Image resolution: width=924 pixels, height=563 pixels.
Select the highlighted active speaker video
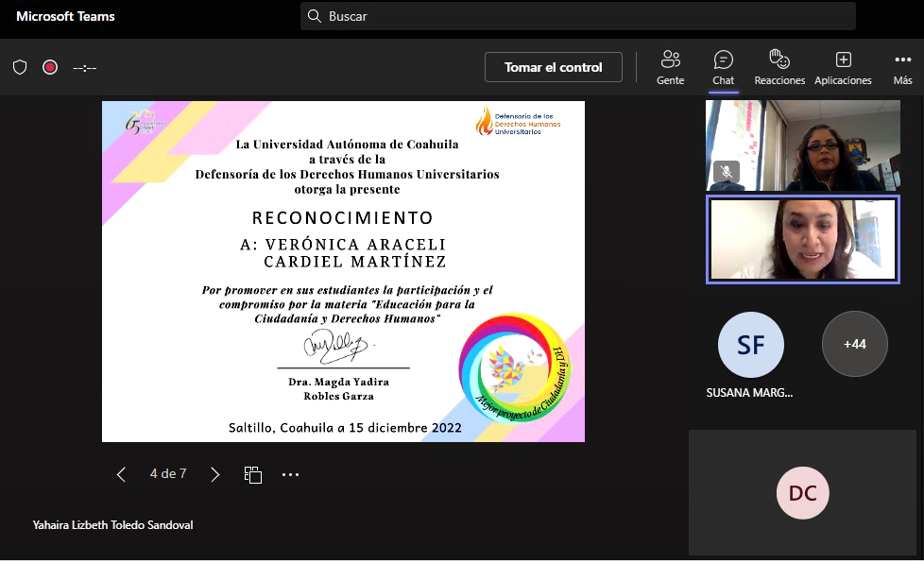coord(803,239)
